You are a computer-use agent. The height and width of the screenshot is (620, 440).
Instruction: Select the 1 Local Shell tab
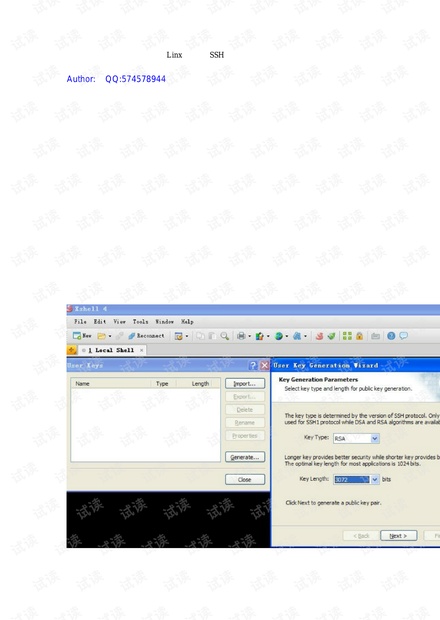click(112, 350)
